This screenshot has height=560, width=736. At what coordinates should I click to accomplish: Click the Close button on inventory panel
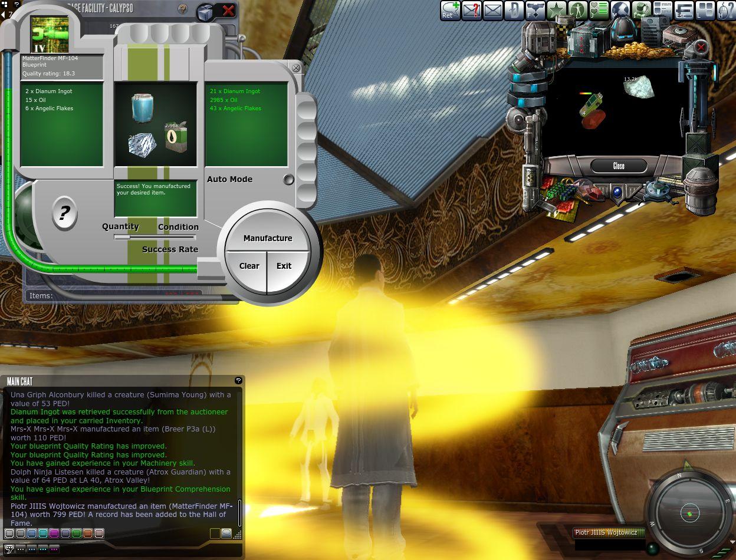(x=619, y=166)
